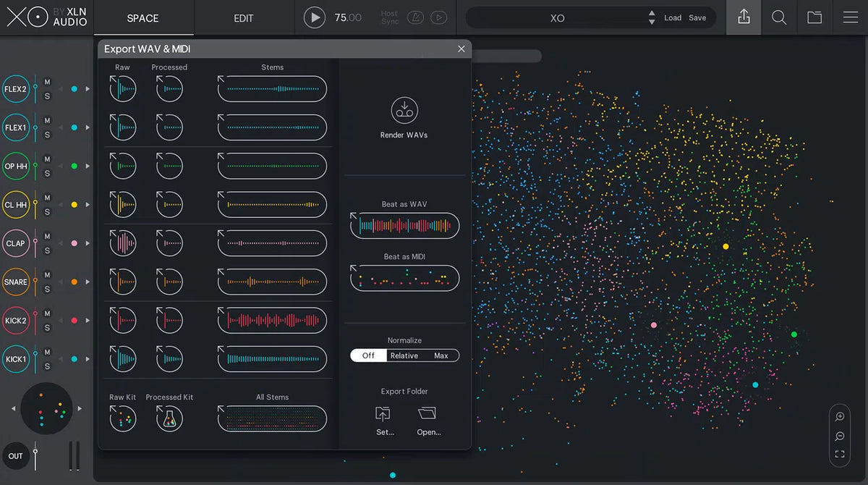Click the highlighted share/export icon
The height and width of the screenshot is (485, 868).
pyautogui.click(x=744, y=17)
